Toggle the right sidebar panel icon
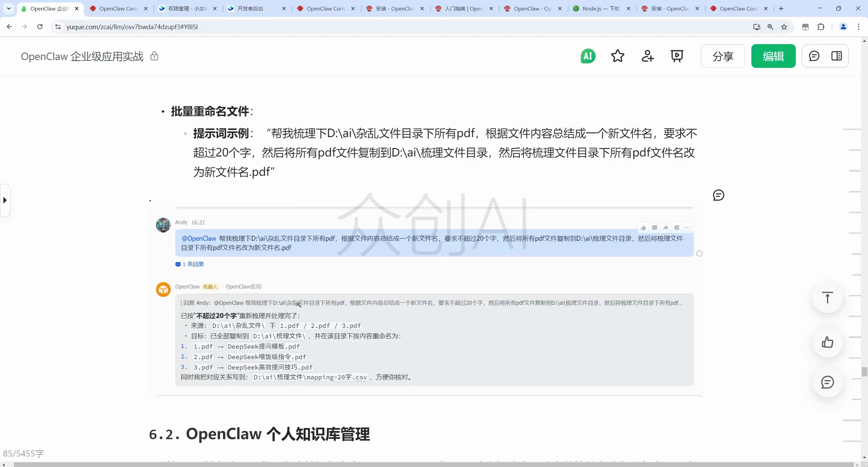This screenshot has width=868, height=467. [836, 56]
